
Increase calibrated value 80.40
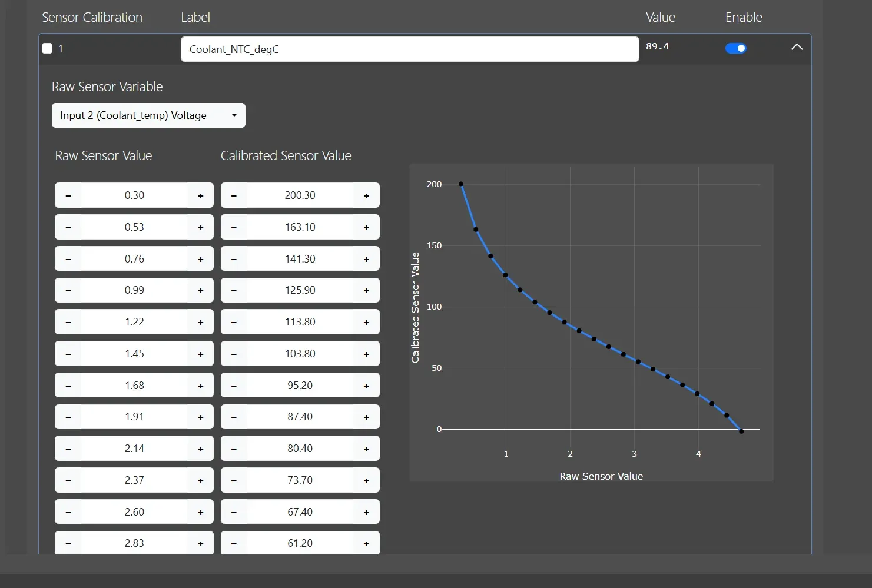366,449
